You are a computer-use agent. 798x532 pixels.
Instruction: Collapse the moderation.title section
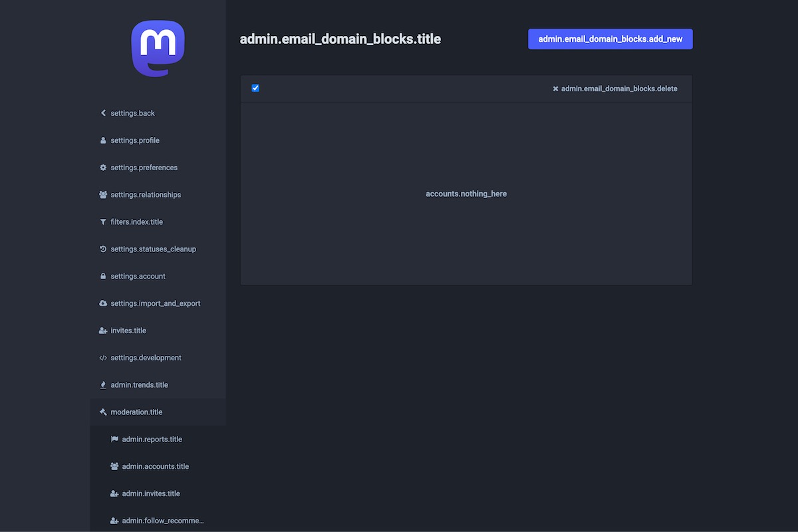point(136,412)
